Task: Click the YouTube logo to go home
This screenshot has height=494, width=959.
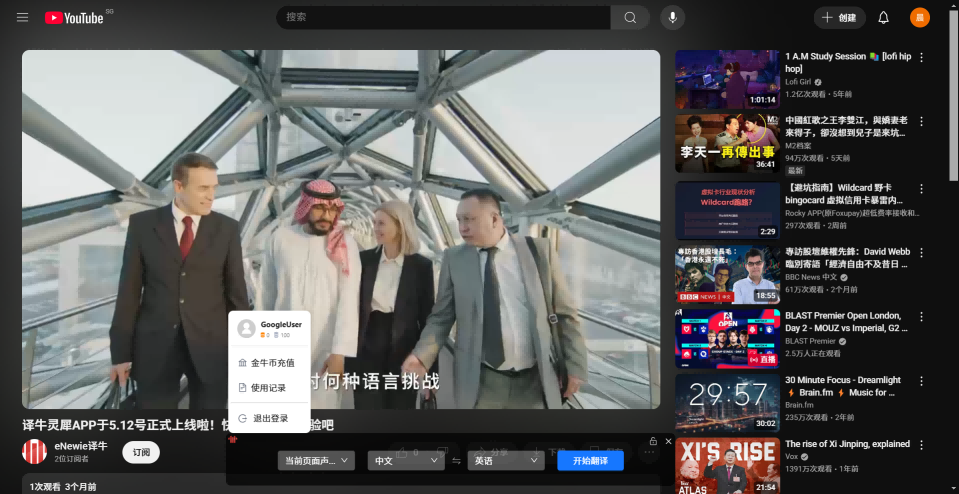Action: [x=75, y=18]
